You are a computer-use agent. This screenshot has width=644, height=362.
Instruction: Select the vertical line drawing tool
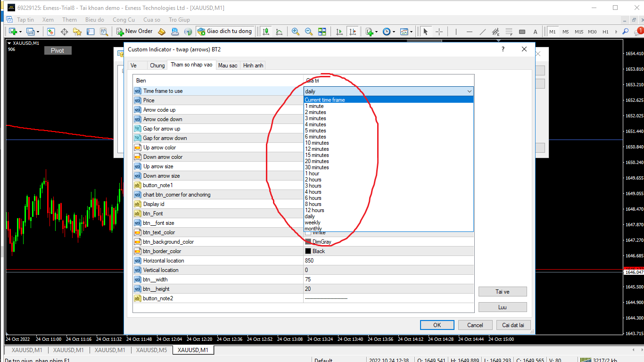point(456,32)
